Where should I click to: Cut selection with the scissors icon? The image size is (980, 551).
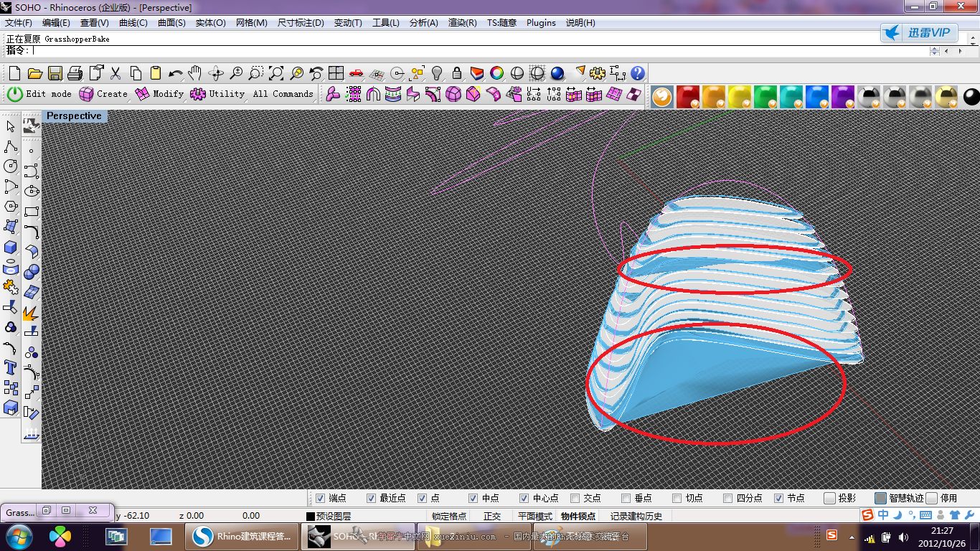click(116, 73)
